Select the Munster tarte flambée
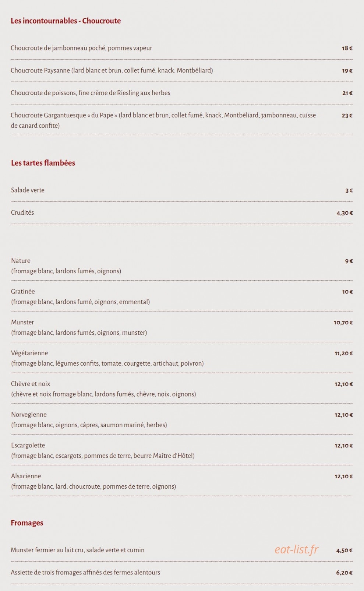Screen dimensions: 364x591 (x=182, y=327)
